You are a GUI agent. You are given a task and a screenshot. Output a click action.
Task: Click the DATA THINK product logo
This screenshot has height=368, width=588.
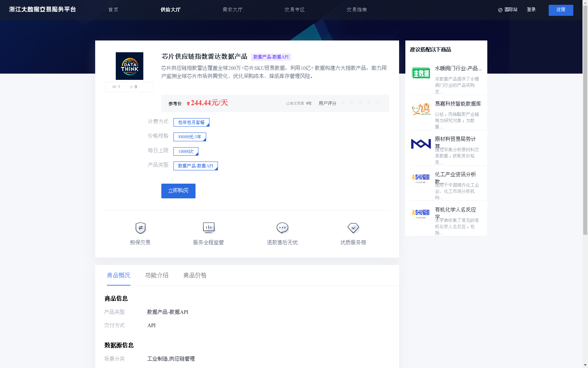tap(129, 66)
